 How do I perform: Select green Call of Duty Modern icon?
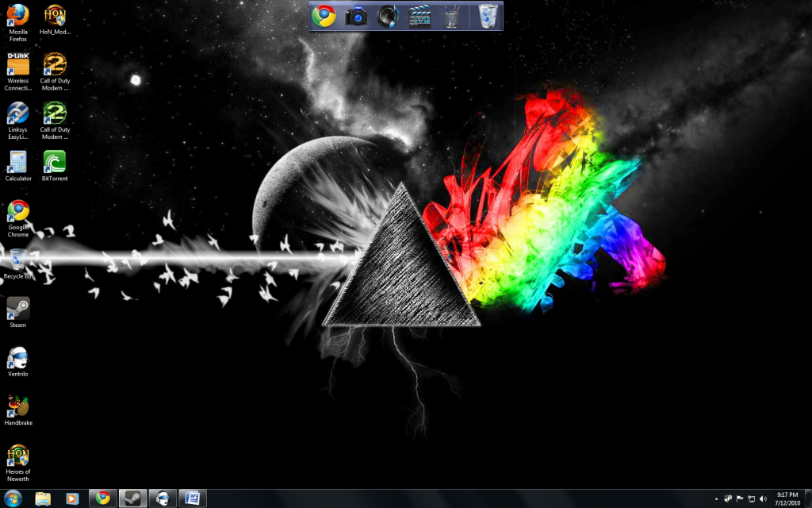pos(55,121)
